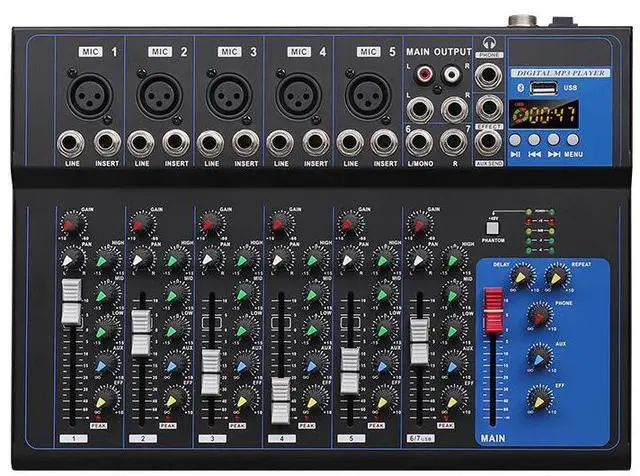The width and height of the screenshot is (640, 476).
Task: Click the channel 3 white PAN knob
Action: [x=211, y=259]
